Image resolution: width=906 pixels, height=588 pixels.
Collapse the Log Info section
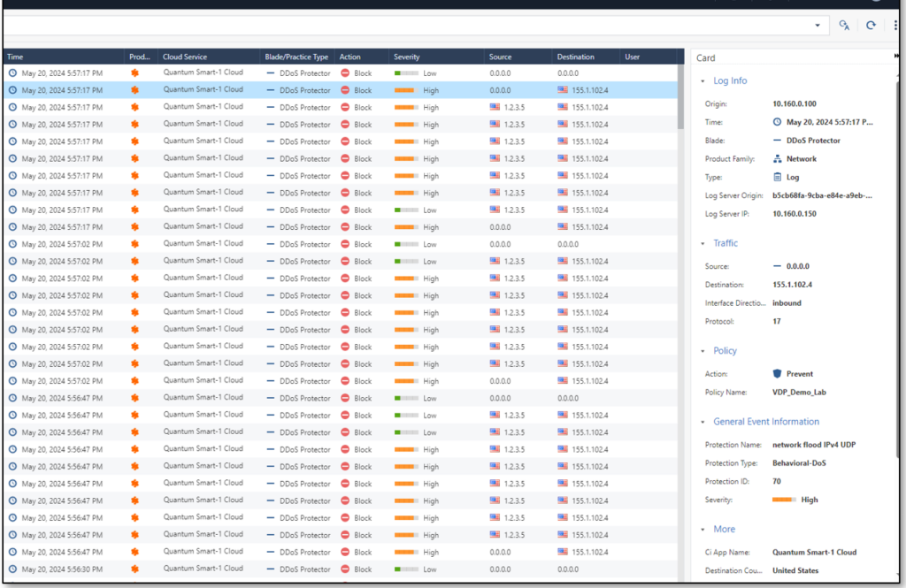click(x=703, y=80)
